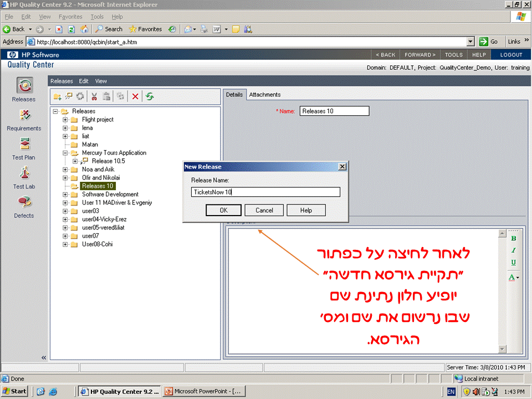
Task: Open the Defects module
Action: pyautogui.click(x=24, y=207)
